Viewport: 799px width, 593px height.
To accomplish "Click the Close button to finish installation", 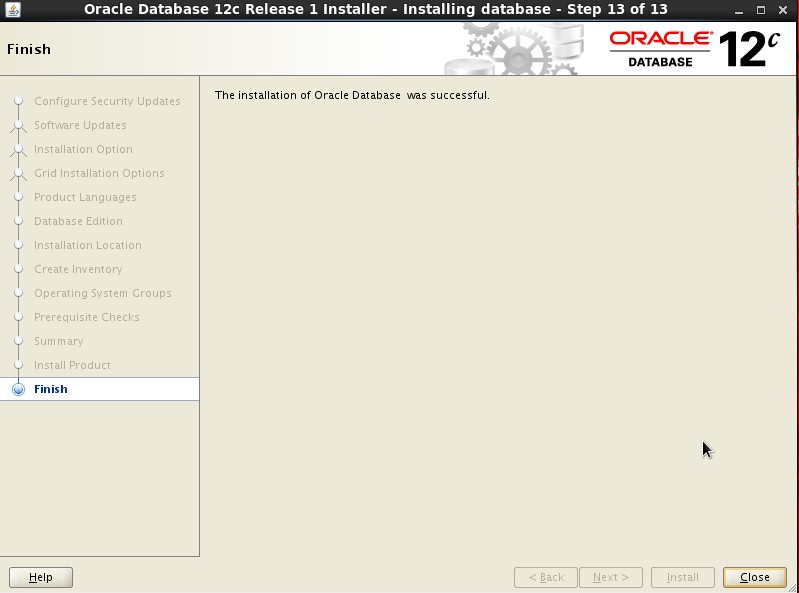I will (755, 577).
